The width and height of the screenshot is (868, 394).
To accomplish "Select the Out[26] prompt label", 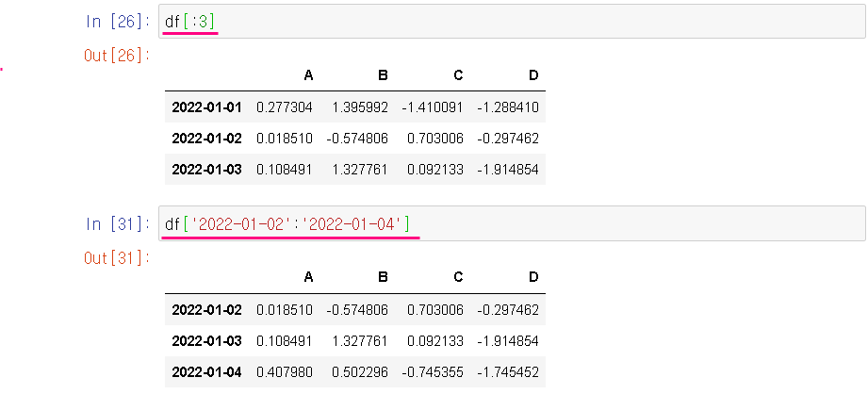I will (x=117, y=56).
